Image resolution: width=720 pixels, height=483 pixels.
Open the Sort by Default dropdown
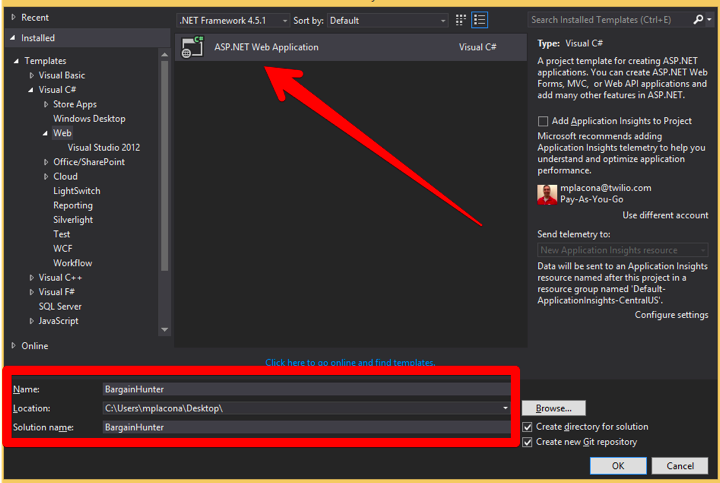388,21
